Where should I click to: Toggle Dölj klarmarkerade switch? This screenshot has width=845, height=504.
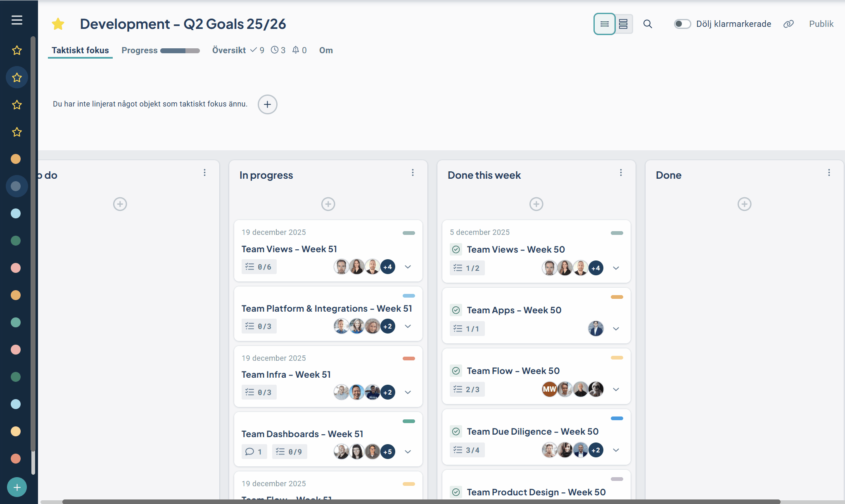click(x=682, y=24)
